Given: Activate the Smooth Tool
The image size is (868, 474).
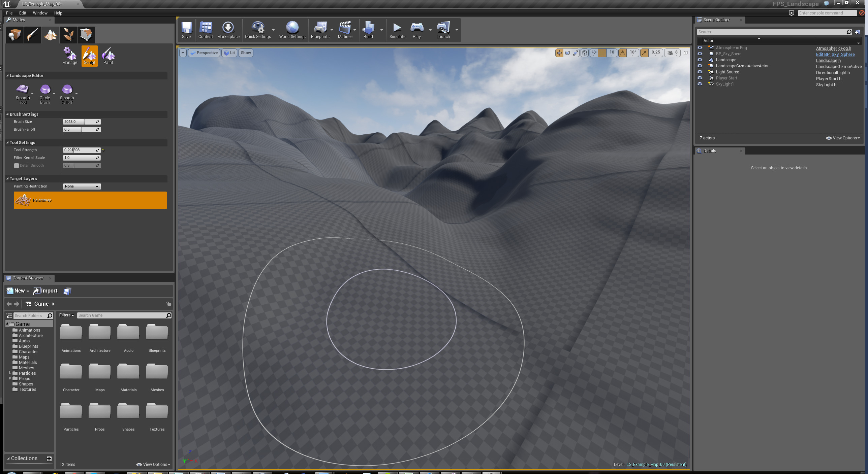Looking at the screenshot, I should (x=23, y=93).
